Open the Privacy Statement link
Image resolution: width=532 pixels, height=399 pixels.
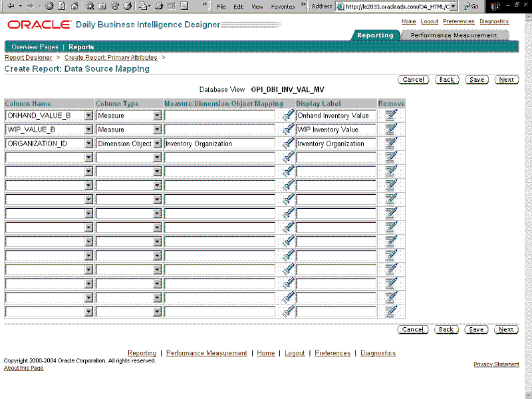click(496, 364)
